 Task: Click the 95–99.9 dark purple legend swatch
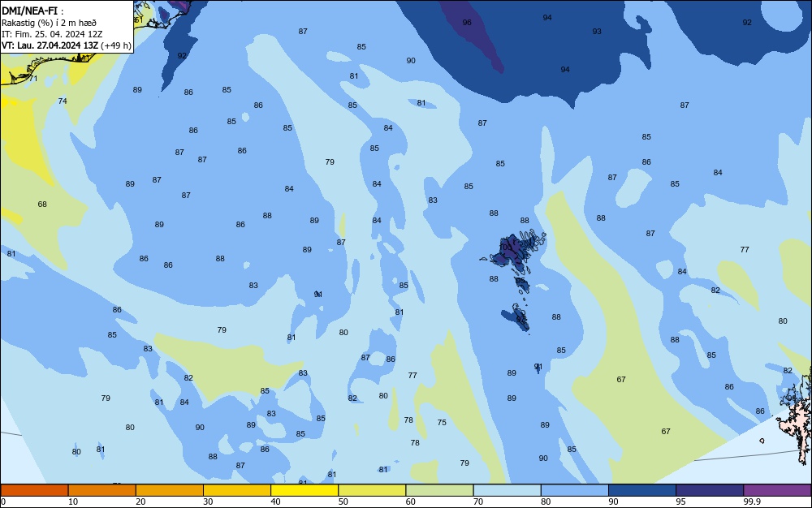coord(710,490)
